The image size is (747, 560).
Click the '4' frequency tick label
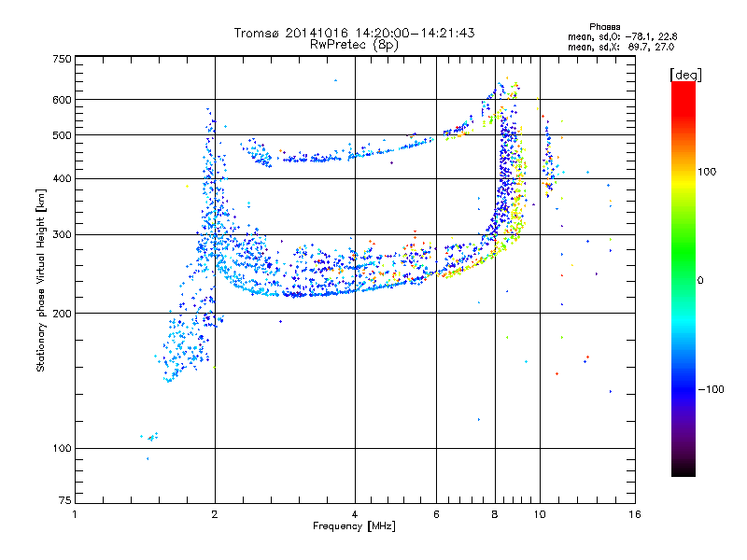(x=355, y=514)
